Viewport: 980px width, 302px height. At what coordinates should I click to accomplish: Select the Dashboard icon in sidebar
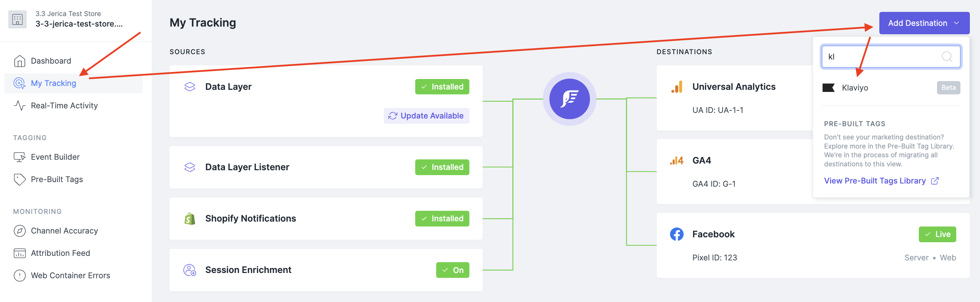(20, 60)
